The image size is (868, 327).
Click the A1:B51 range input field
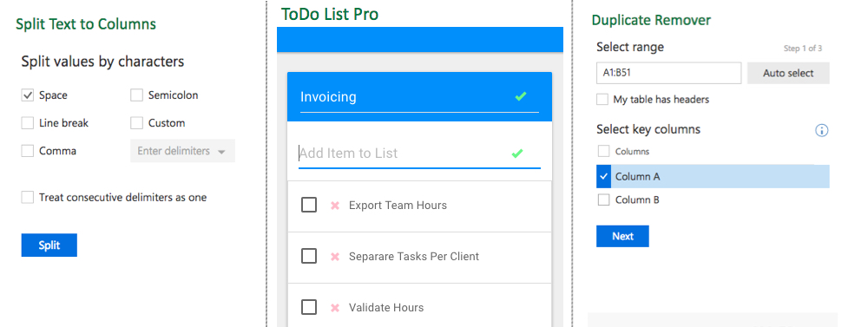(x=668, y=73)
